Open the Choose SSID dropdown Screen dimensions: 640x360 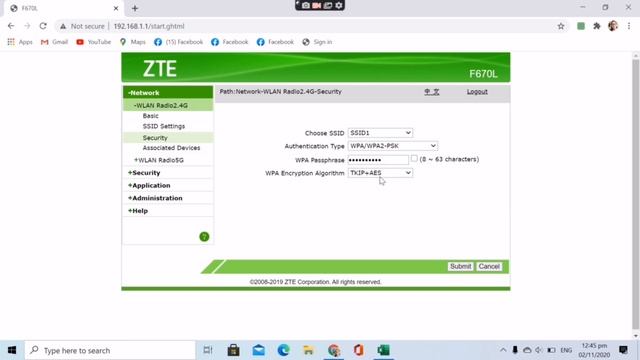point(380,133)
